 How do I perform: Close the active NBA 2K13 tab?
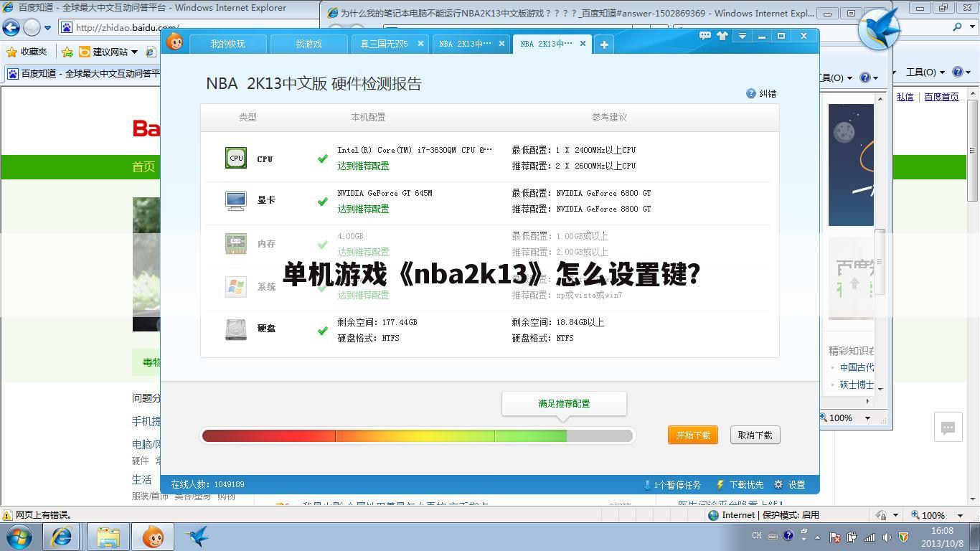coord(583,44)
